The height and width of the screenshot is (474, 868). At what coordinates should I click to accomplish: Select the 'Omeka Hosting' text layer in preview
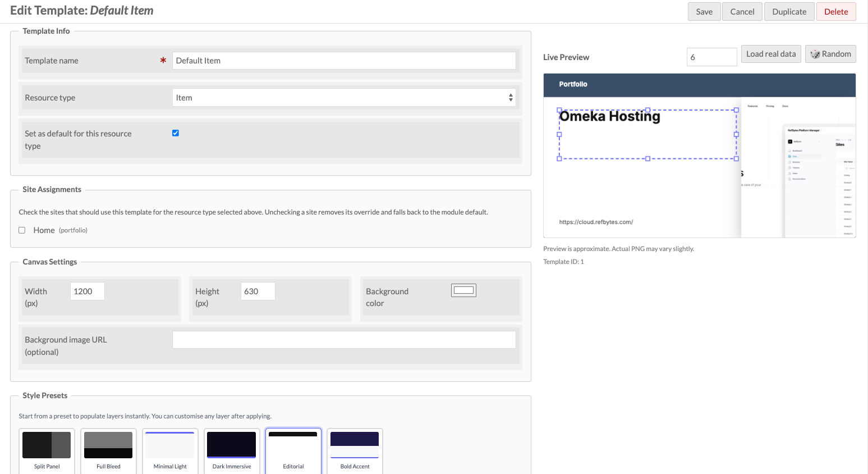610,116
